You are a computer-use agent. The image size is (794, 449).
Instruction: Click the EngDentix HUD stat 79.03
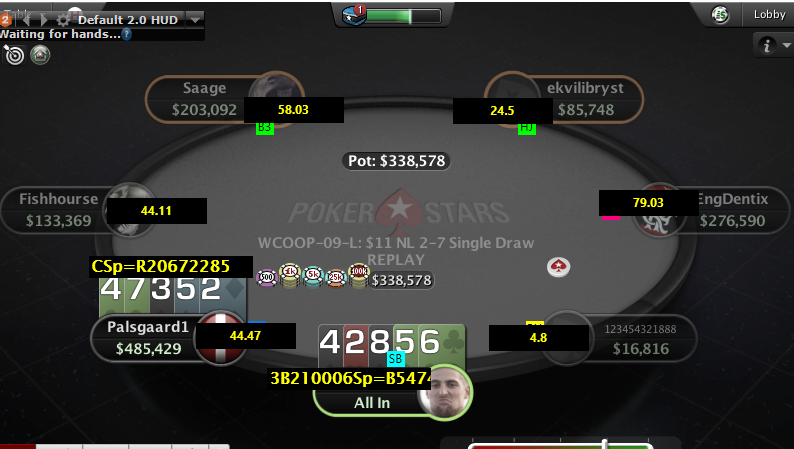[648, 202]
